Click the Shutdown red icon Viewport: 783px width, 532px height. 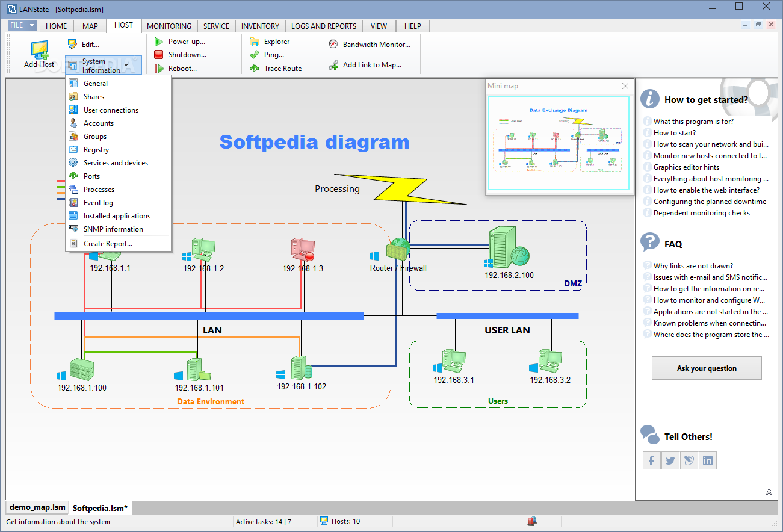159,55
